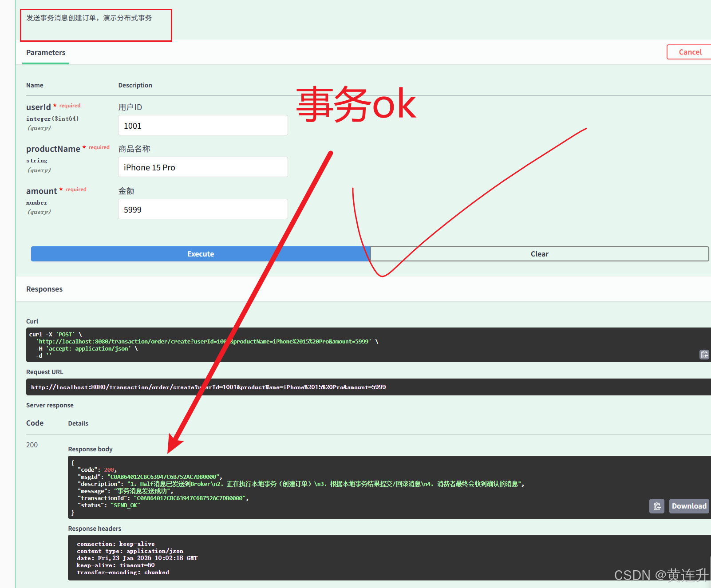The height and width of the screenshot is (588, 711).
Task: Click the "message" line in response body
Action: [126, 491]
